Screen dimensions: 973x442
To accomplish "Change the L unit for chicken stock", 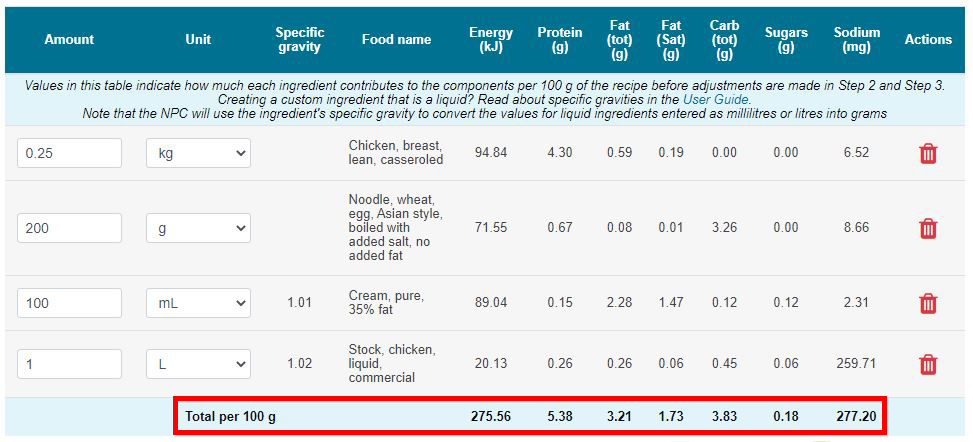I will (198, 364).
